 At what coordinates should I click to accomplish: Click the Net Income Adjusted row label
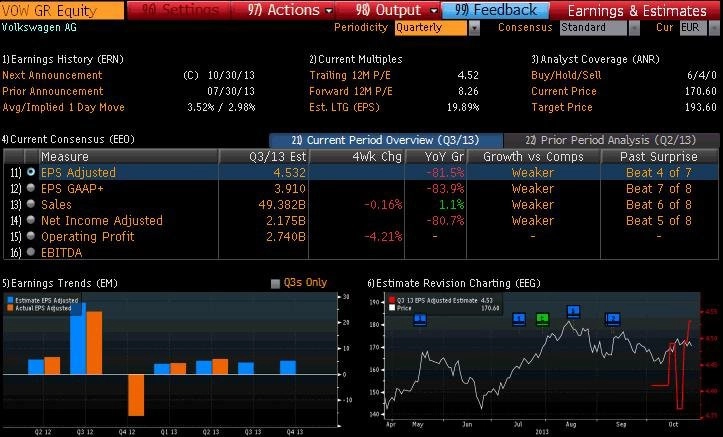click(x=102, y=221)
